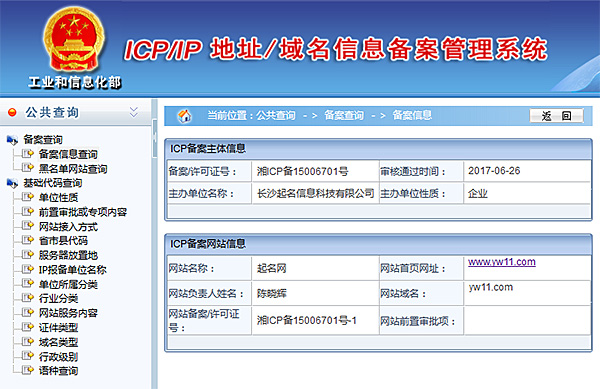This screenshot has height=389, width=600.
Task: Click the page icon beside 行政级别
Action: tap(28, 355)
